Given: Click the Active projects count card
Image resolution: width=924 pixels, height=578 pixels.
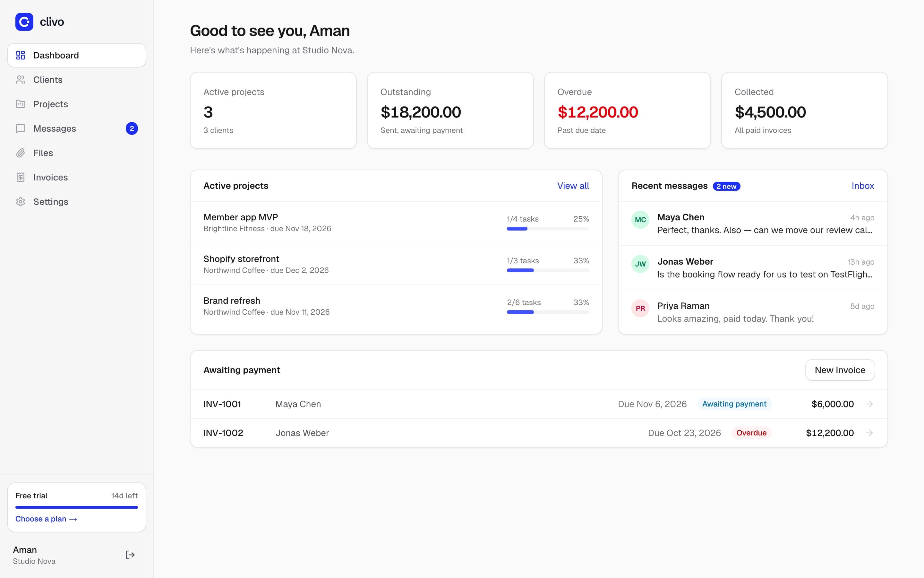Looking at the screenshot, I should click(x=273, y=110).
